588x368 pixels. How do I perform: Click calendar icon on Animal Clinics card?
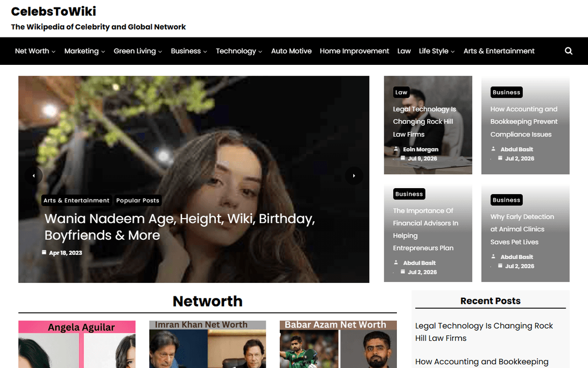(500, 266)
